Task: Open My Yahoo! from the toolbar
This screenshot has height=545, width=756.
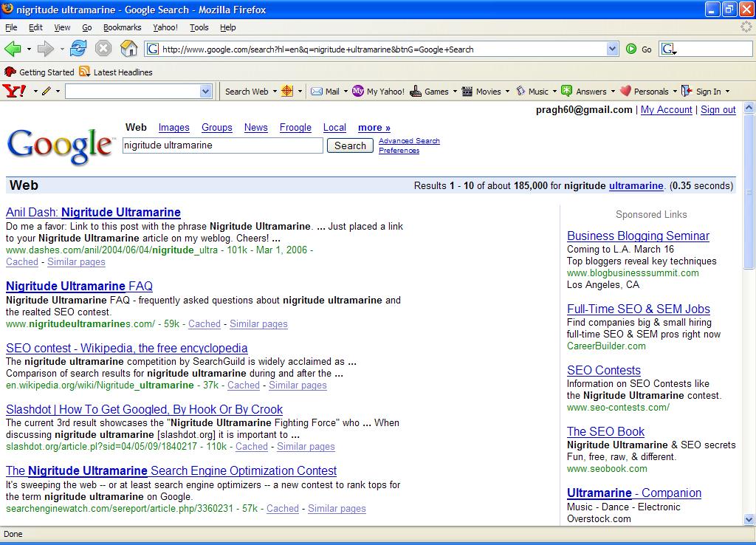Action: 379,91
